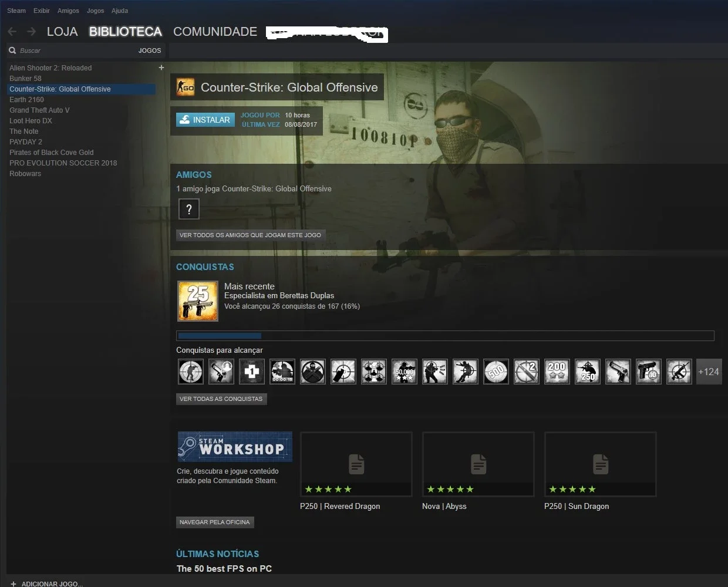Open the Steam menu

click(x=16, y=11)
